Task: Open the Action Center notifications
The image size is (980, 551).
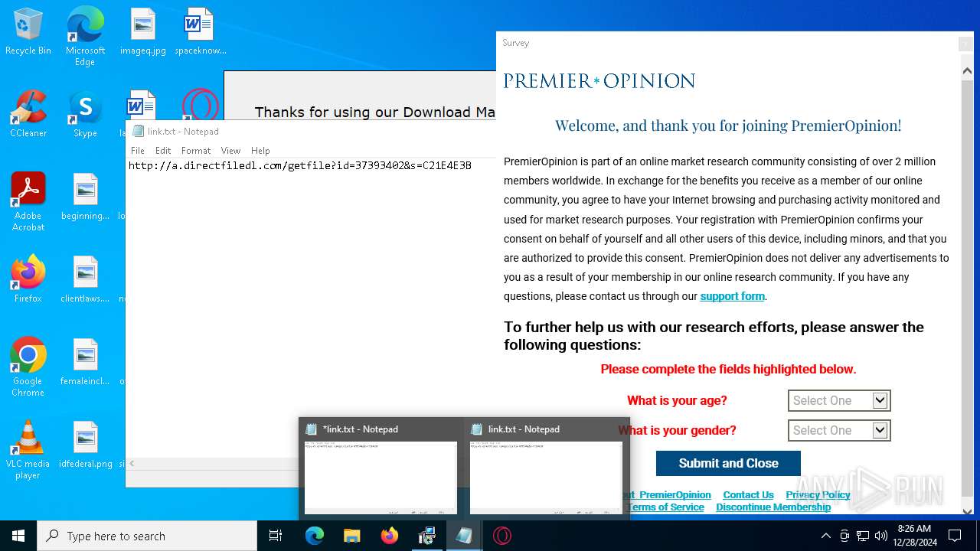Action: click(x=955, y=536)
